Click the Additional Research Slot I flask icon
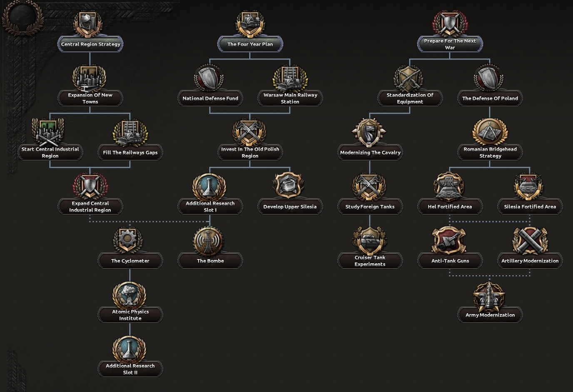The image size is (573, 392). pyautogui.click(x=210, y=187)
